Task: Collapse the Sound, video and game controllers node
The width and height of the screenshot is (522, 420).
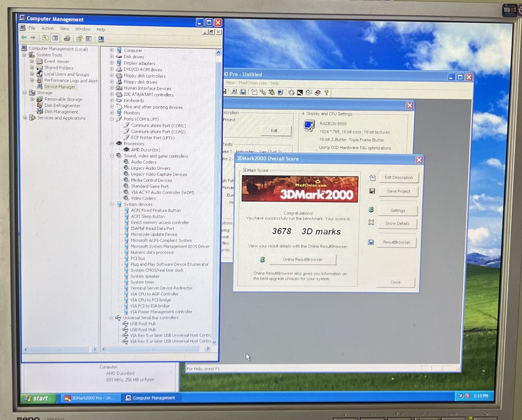Action: click(112, 156)
